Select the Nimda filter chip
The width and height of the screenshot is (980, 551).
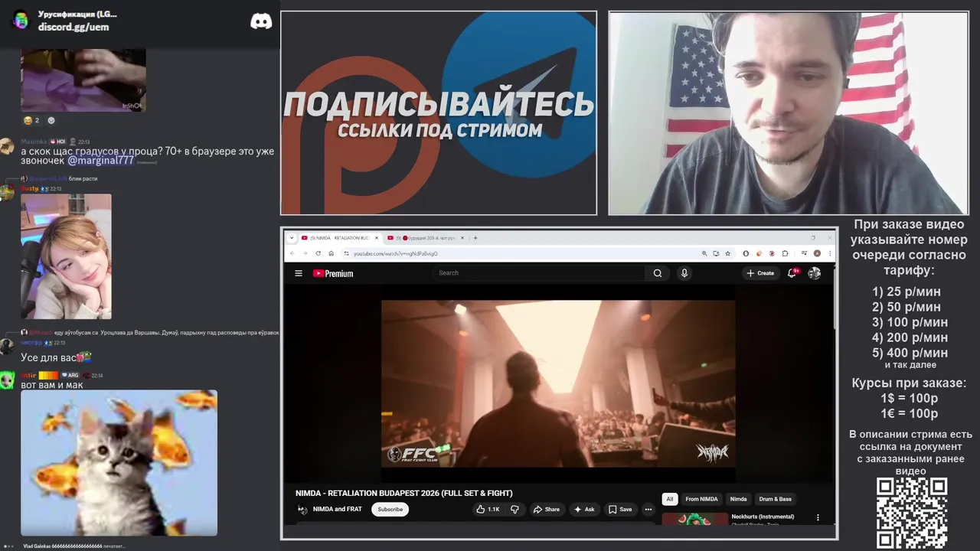tap(738, 499)
